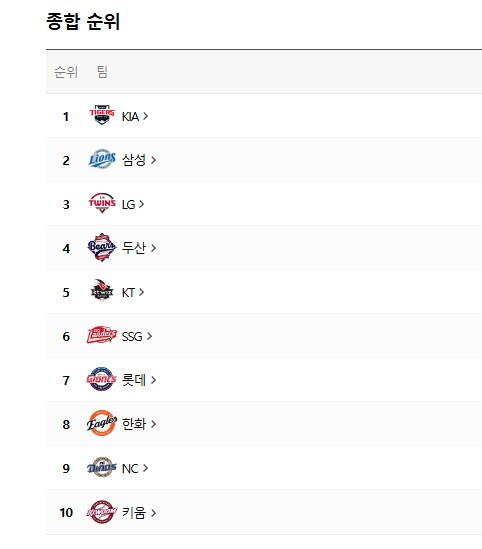
Task: Open the LG team name link
Action: pos(128,204)
